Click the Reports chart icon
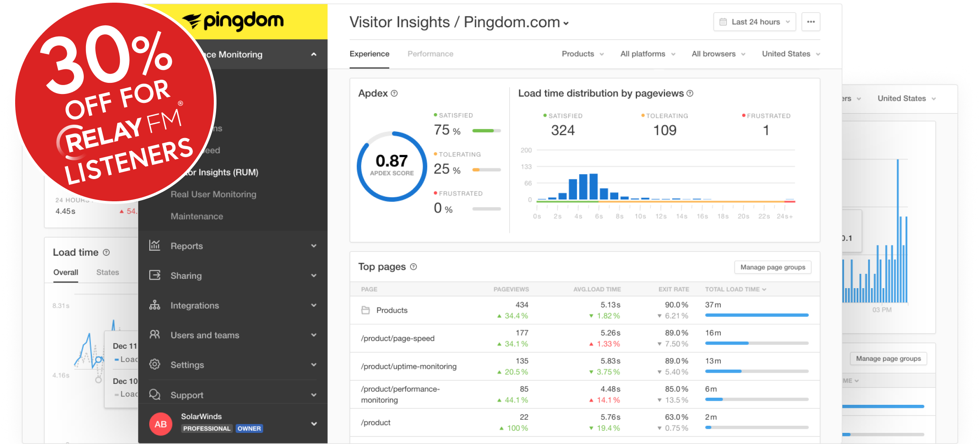980x444 pixels. click(x=155, y=245)
